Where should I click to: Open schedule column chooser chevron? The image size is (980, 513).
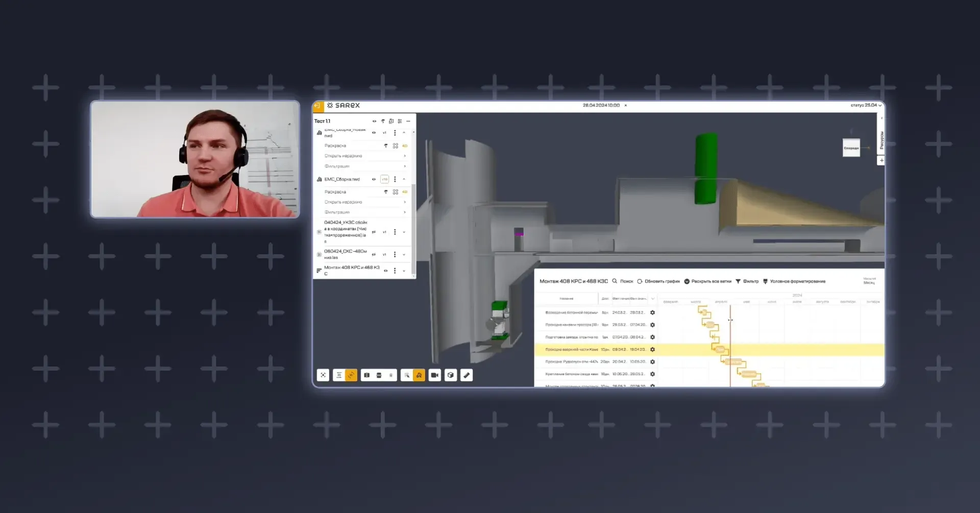click(652, 299)
